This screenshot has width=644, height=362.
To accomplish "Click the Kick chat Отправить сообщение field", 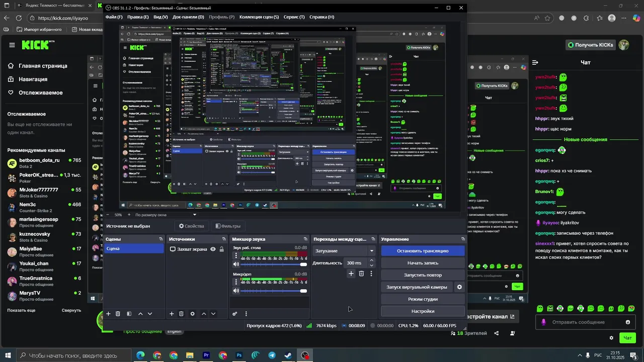I will 586,322.
